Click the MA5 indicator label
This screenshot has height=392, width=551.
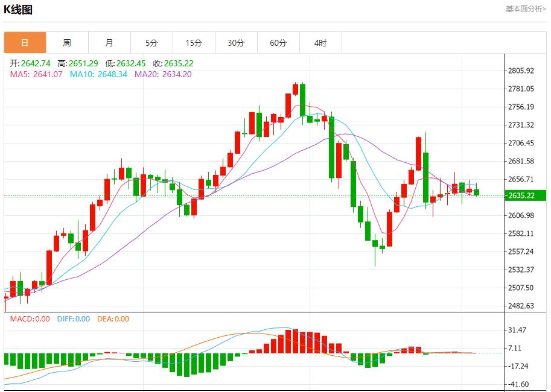pyautogui.click(x=36, y=74)
